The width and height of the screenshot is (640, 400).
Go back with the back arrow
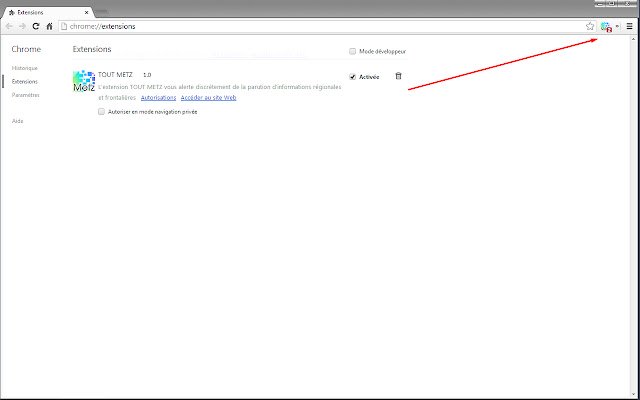[9, 26]
